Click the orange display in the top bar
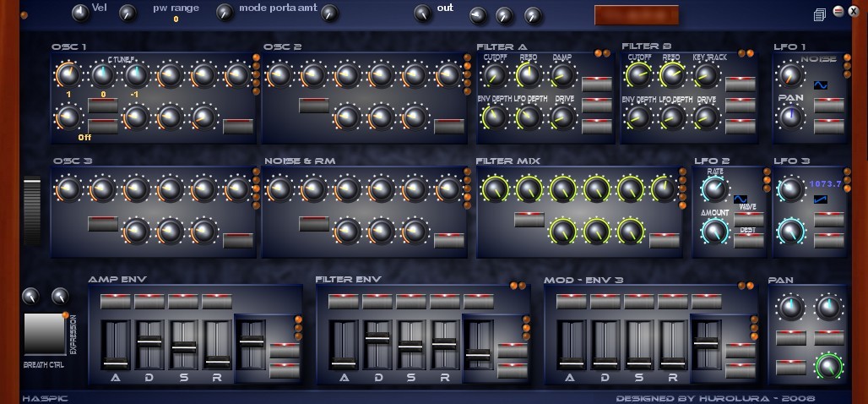Viewport: 868px width, 404px height. (637, 15)
